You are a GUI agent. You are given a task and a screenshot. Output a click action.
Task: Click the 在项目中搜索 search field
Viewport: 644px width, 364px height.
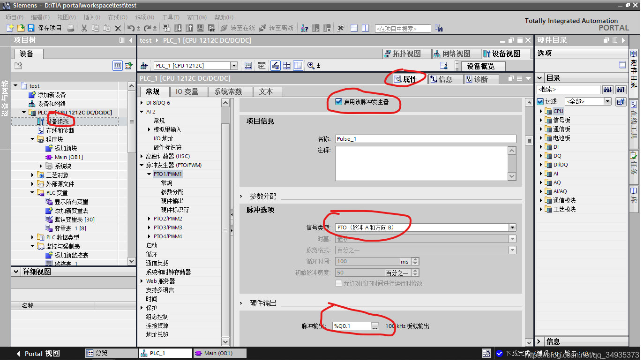pos(403,29)
